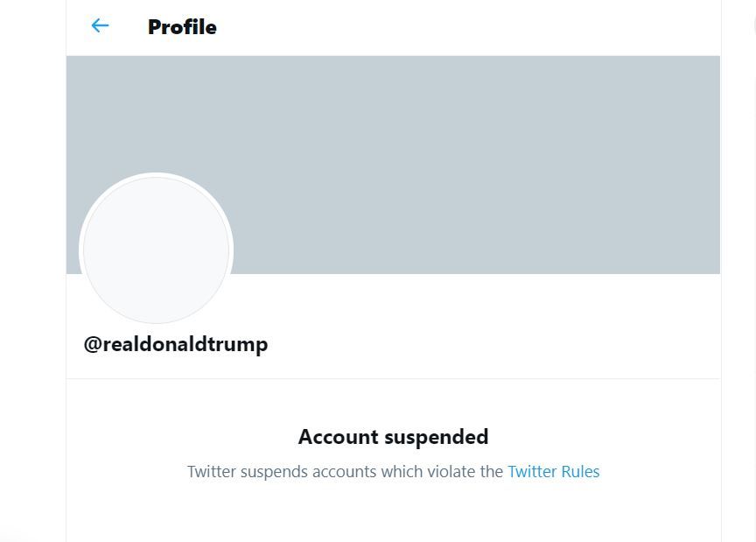Screen dimensions: 756x542
Task: Click the blank area below the suspension notice
Action: tap(394, 517)
